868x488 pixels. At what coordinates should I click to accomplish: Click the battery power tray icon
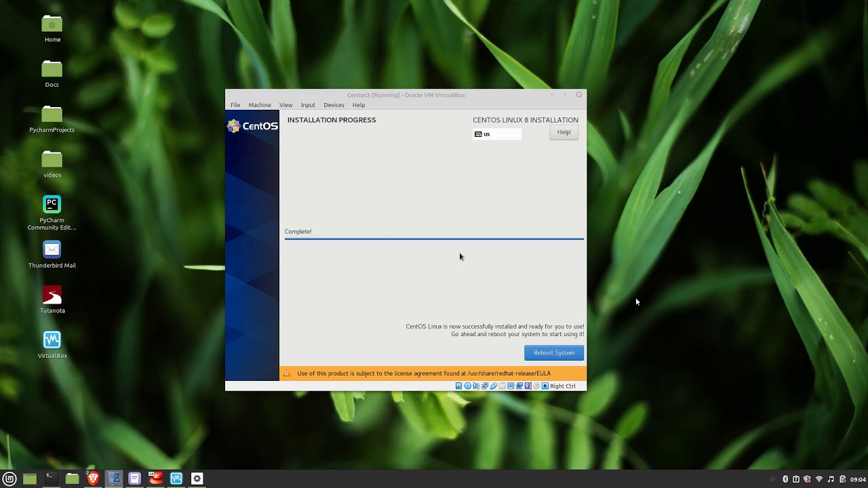pyautogui.click(x=842, y=479)
